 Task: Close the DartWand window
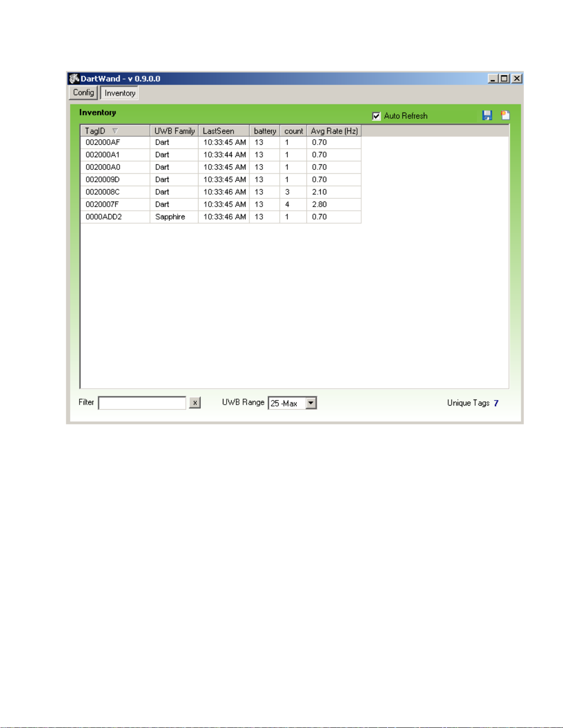pyautogui.click(x=517, y=79)
